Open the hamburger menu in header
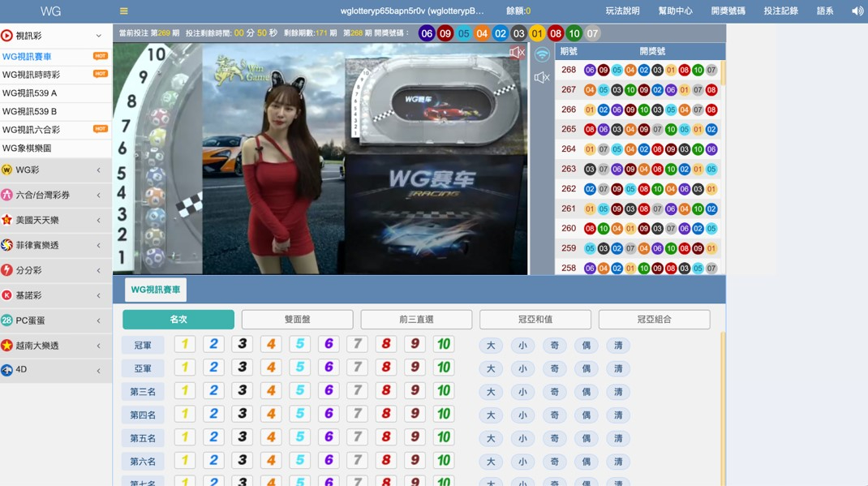This screenshot has height=486, width=868. [123, 11]
